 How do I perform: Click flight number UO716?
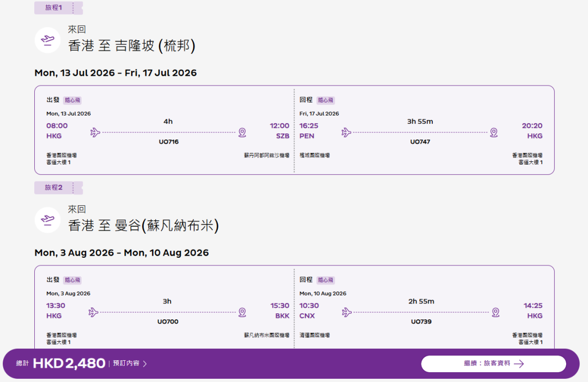click(169, 142)
